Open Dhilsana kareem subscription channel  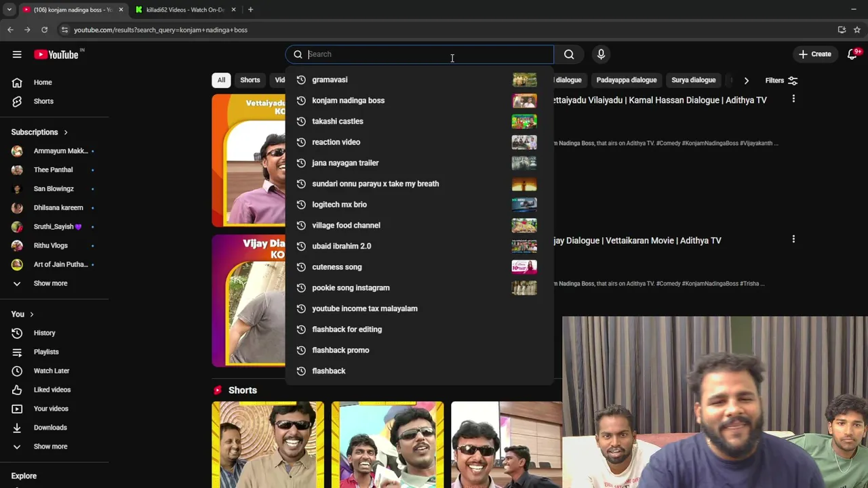54,208
